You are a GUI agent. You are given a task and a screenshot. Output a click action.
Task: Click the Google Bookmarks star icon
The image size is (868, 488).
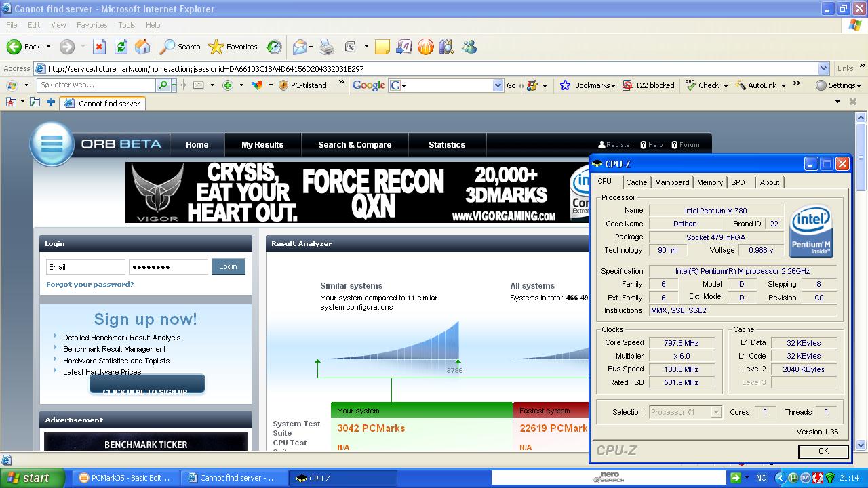[565, 85]
